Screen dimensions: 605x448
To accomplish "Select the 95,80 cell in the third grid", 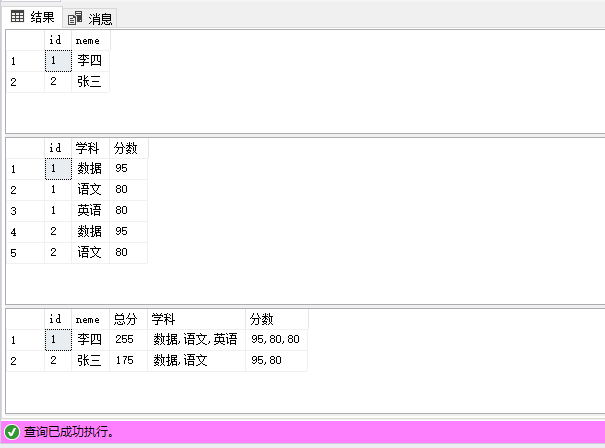I will [x=275, y=361].
